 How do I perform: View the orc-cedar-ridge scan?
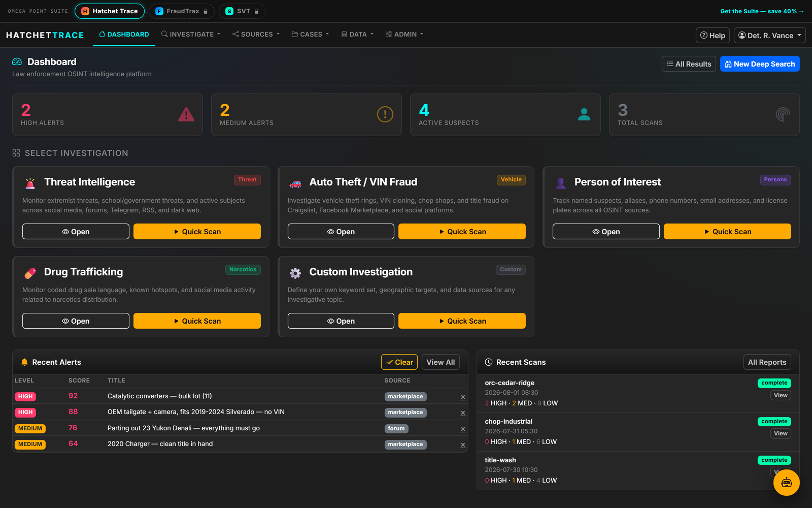coord(781,395)
